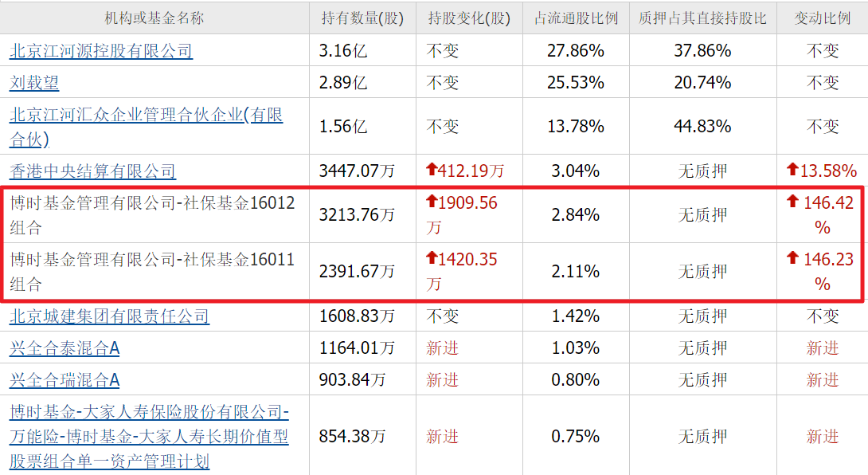Select the 1164.01万 holding value

pyautogui.click(x=357, y=348)
